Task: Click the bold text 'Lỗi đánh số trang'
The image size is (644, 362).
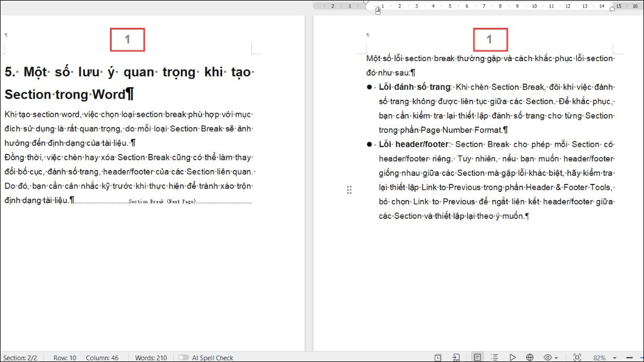Action: 414,87
